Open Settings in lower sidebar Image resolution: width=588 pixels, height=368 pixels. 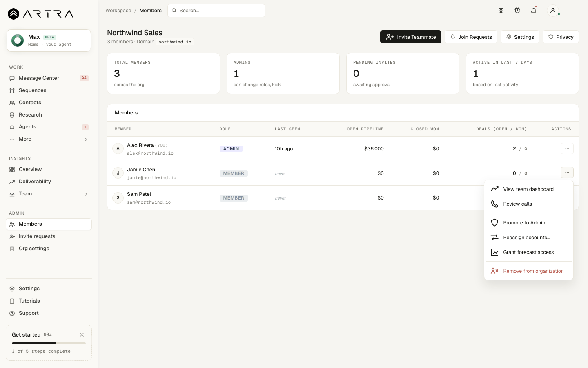pos(49,289)
